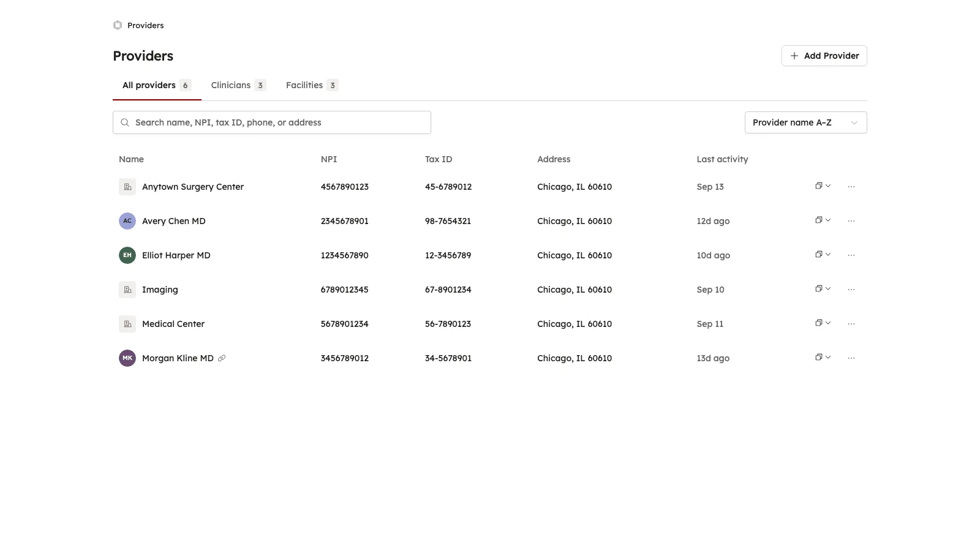This screenshot has width=980, height=551.
Task: Switch to the All providers tab
Action: [x=157, y=85]
